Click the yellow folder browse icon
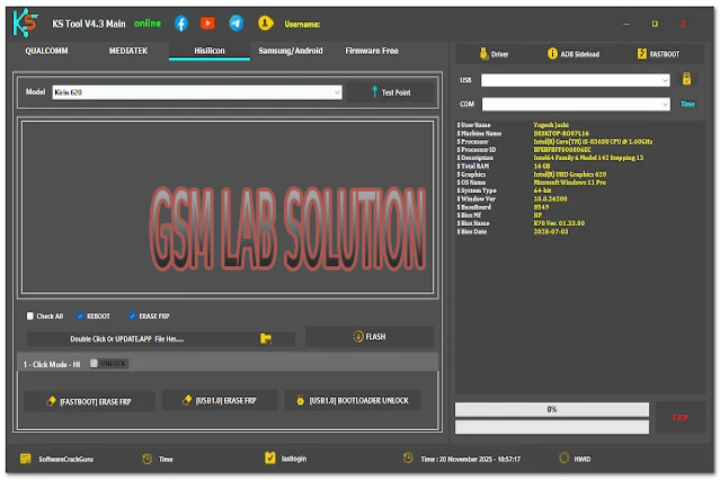 point(266,339)
